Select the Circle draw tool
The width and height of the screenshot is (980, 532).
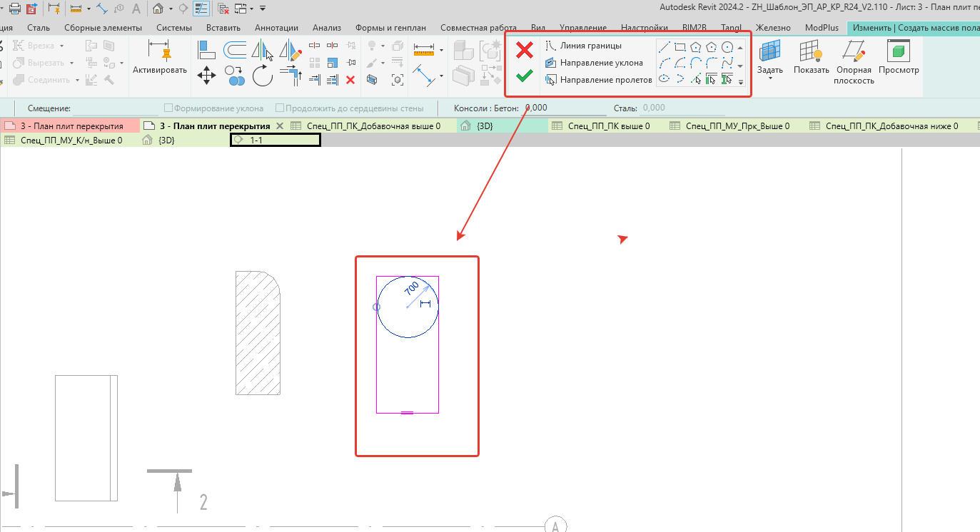click(x=727, y=48)
